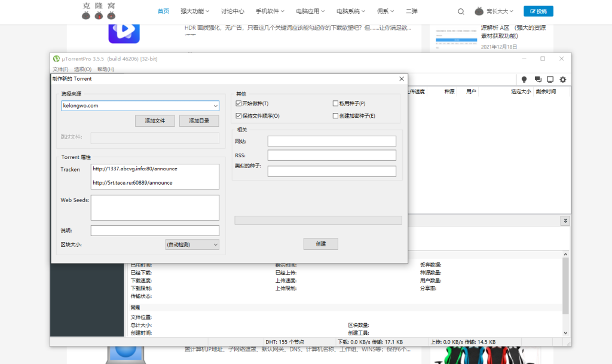Click the blue 投稿 button
The image size is (612, 364).
538,11
